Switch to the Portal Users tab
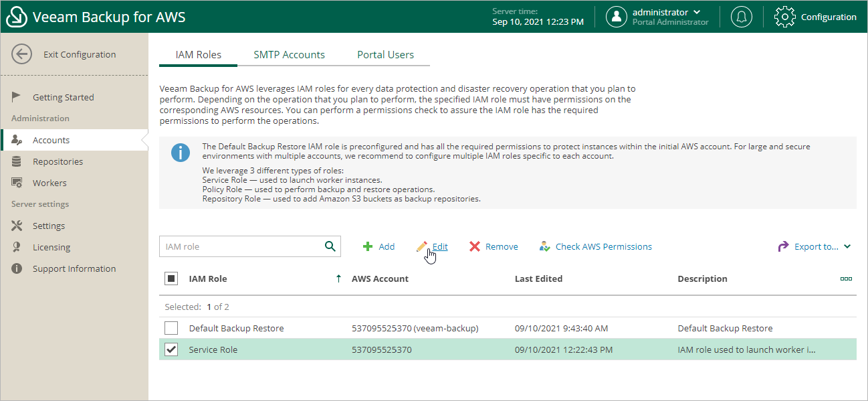Viewport: 868px width, 401px height. pyautogui.click(x=385, y=55)
